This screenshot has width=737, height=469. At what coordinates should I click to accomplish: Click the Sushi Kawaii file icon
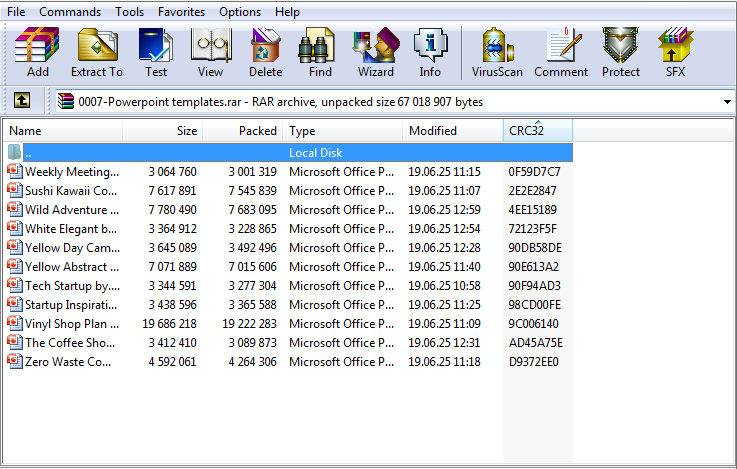[x=15, y=190]
